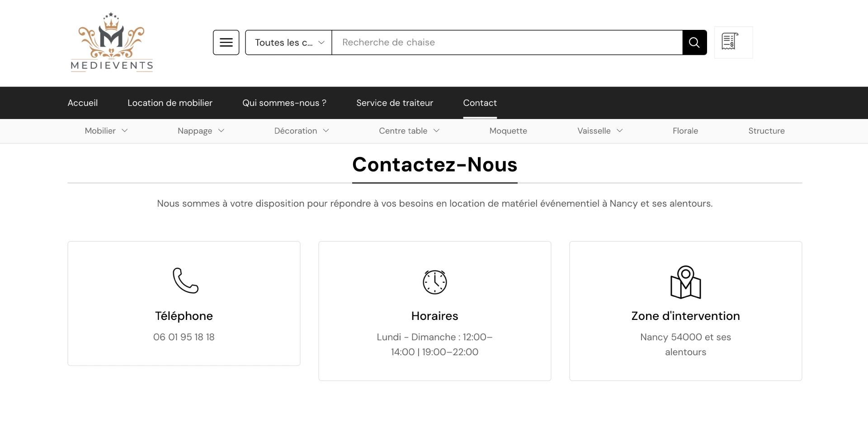
Task: Open the 'Toutes les c...' category dropdown
Action: (x=288, y=43)
